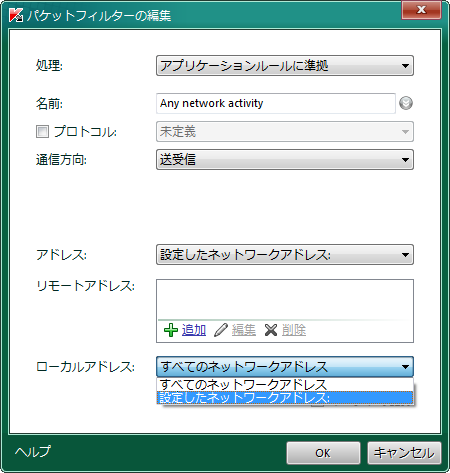The height and width of the screenshot is (473, 450).
Task: Click the green plus add icon
Action: (x=171, y=330)
